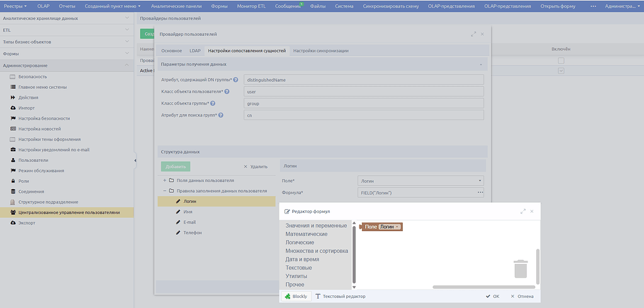Select the Телефон rule in tree
This screenshot has width=644, height=308.
click(x=193, y=233)
